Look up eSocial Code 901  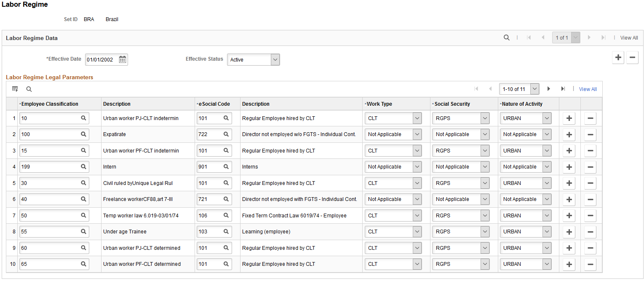226,167
